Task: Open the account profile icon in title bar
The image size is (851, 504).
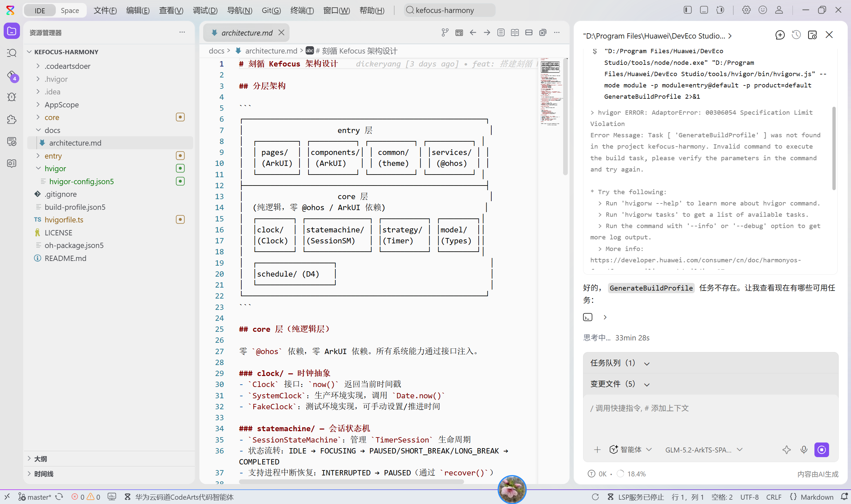Action: coord(779,10)
